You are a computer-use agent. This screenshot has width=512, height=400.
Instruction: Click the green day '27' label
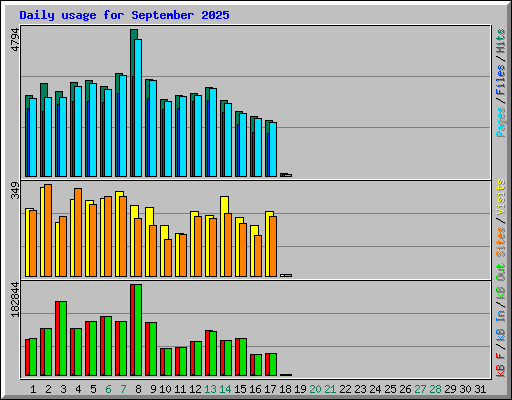pos(420,389)
